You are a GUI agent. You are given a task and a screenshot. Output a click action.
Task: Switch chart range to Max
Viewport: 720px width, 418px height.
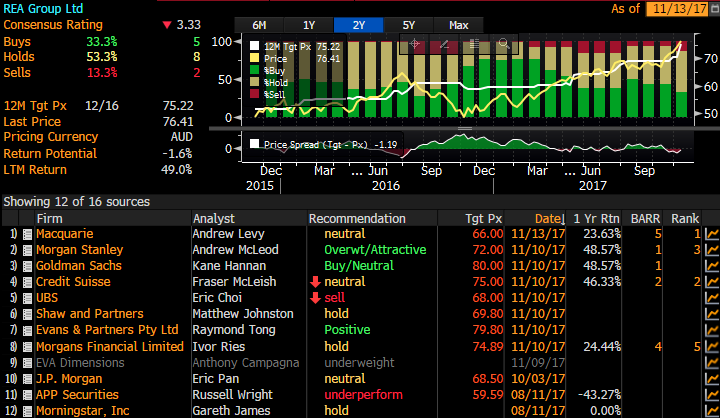[x=458, y=25]
